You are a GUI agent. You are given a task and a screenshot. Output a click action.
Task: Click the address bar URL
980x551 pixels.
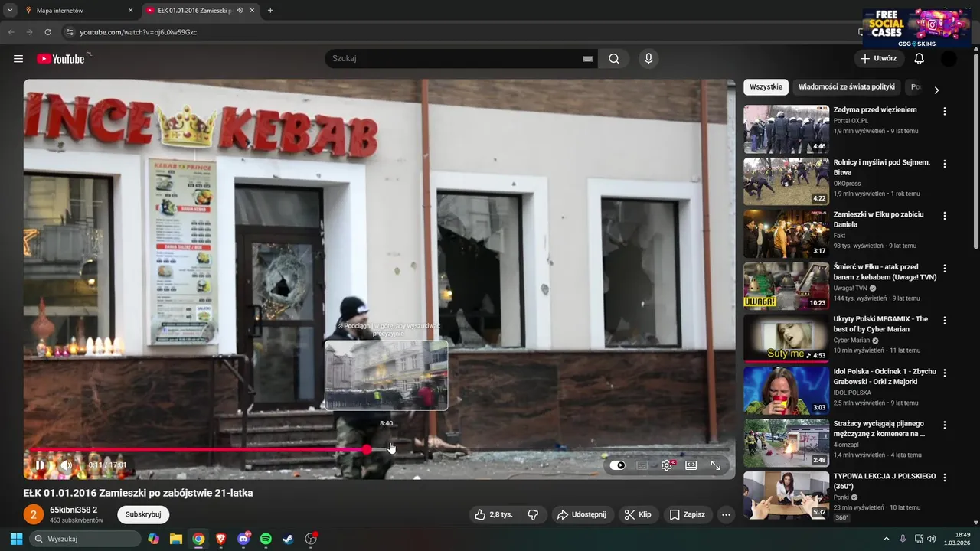click(x=139, y=32)
